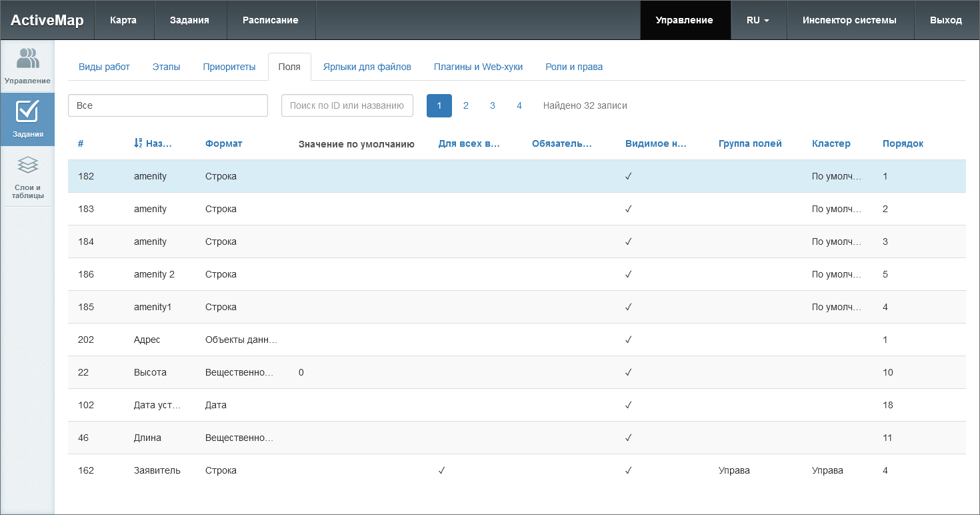Go to page 2 of results
This screenshot has height=515, width=980.
[x=465, y=105]
